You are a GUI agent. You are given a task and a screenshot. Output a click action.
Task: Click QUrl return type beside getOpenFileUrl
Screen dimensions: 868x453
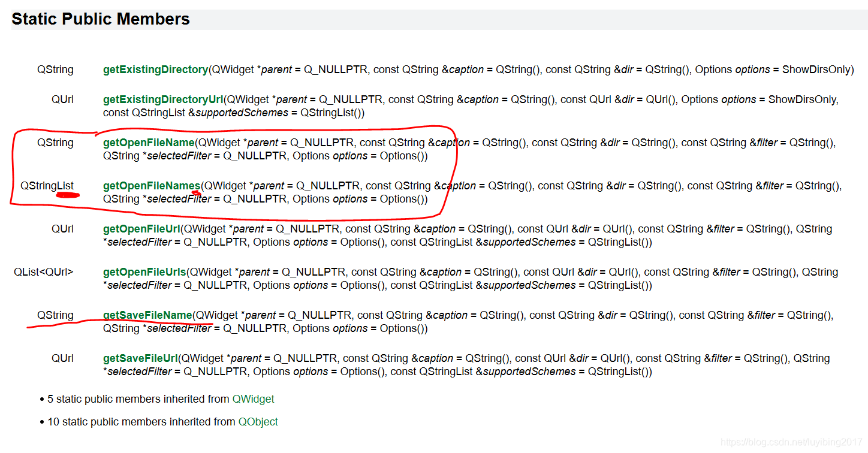click(62, 229)
